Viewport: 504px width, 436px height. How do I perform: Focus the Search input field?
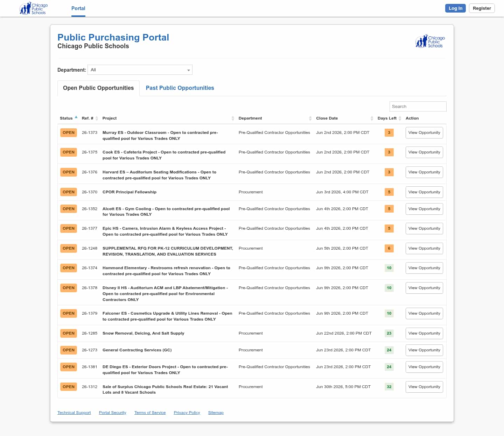click(x=418, y=107)
